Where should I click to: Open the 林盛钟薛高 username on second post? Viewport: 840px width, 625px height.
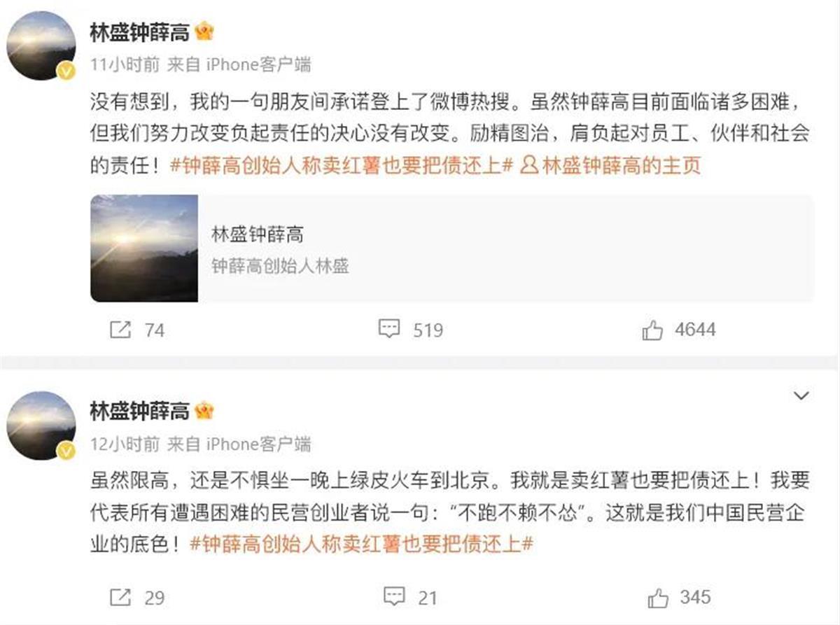pyautogui.click(x=139, y=412)
